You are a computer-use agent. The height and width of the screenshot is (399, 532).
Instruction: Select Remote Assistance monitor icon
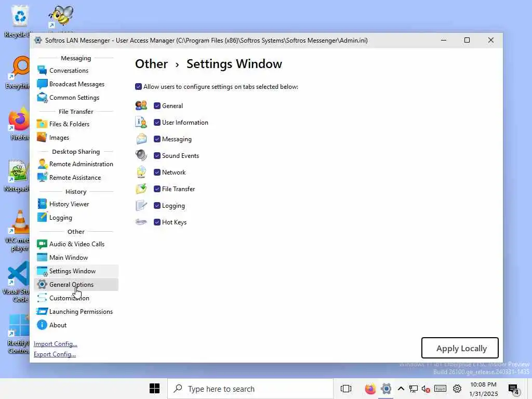tap(42, 178)
